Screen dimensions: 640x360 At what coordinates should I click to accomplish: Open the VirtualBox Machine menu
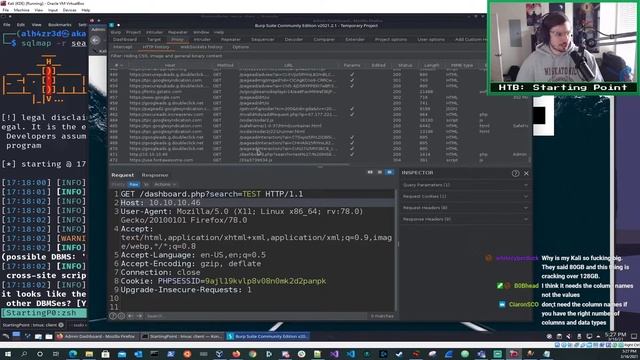tap(21, 10)
